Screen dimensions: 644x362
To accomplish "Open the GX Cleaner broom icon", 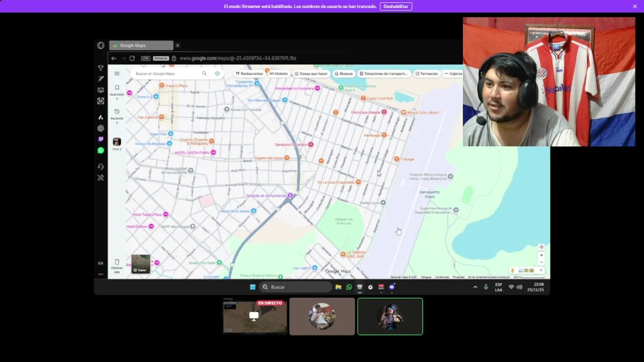I will (101, 79).
